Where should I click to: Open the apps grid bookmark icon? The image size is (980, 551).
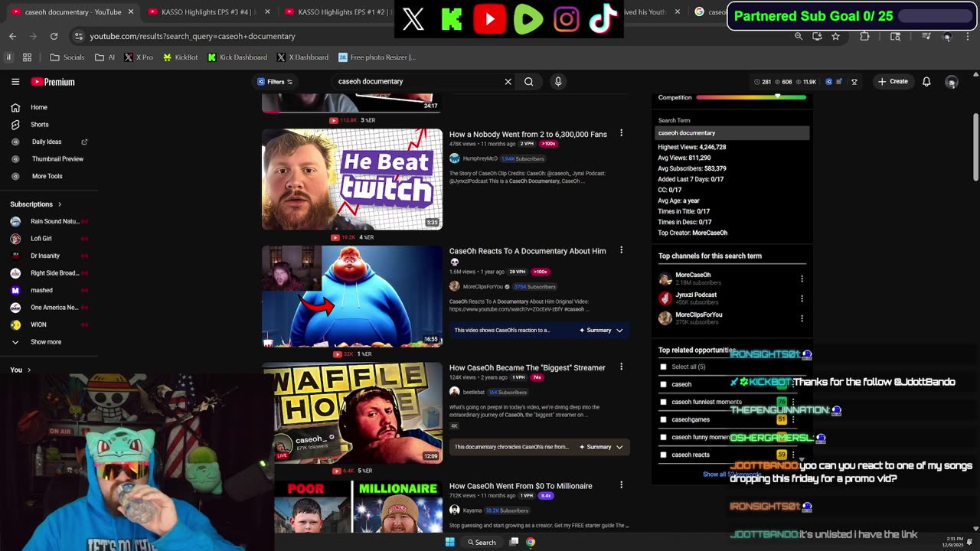[x=27, y=57]
